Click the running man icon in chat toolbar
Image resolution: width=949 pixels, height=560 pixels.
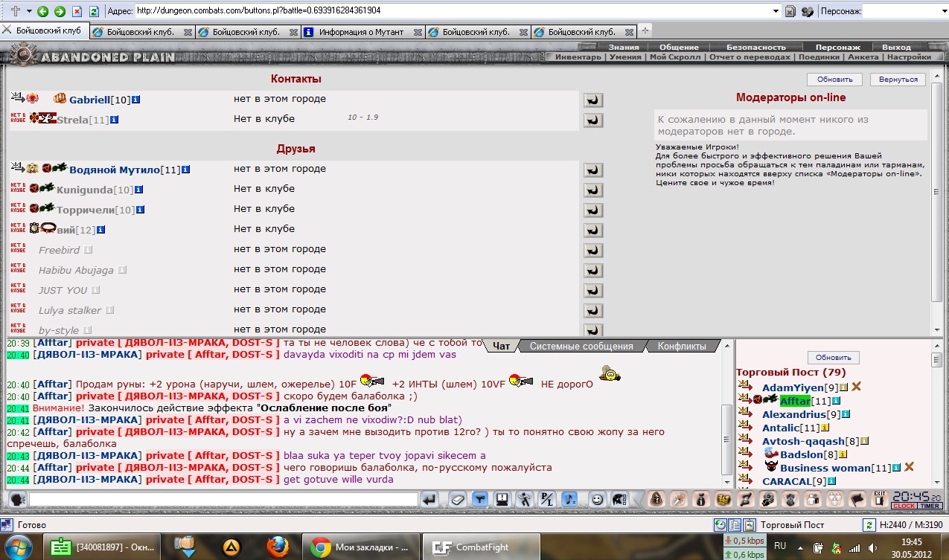(525, 499)
